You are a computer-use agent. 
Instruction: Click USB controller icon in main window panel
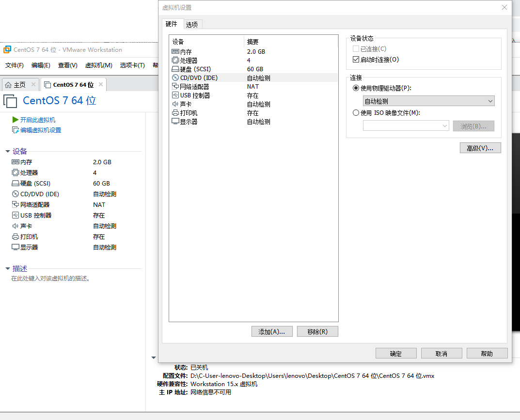point(16,215)
